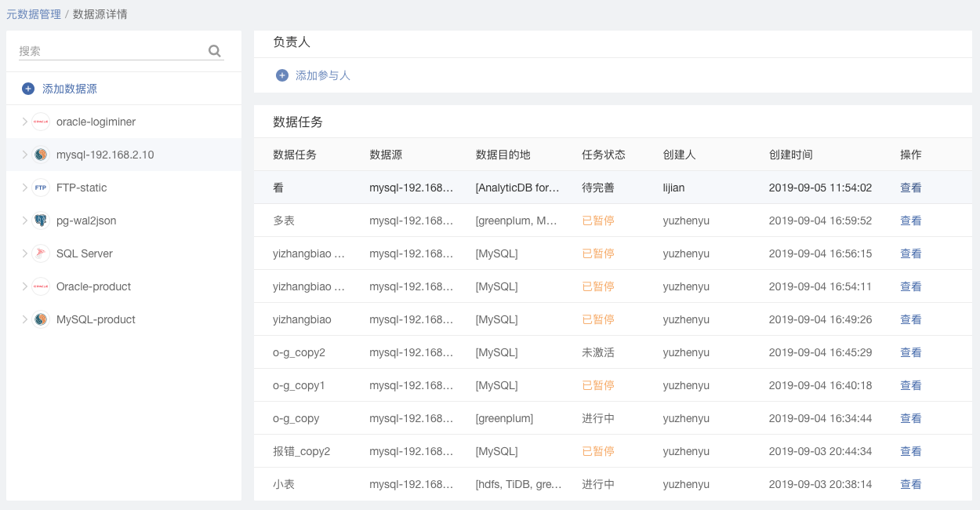Click the 小表 task row name
The height and width of the screenshot is (510, 980).
click(x=284, y=484)
